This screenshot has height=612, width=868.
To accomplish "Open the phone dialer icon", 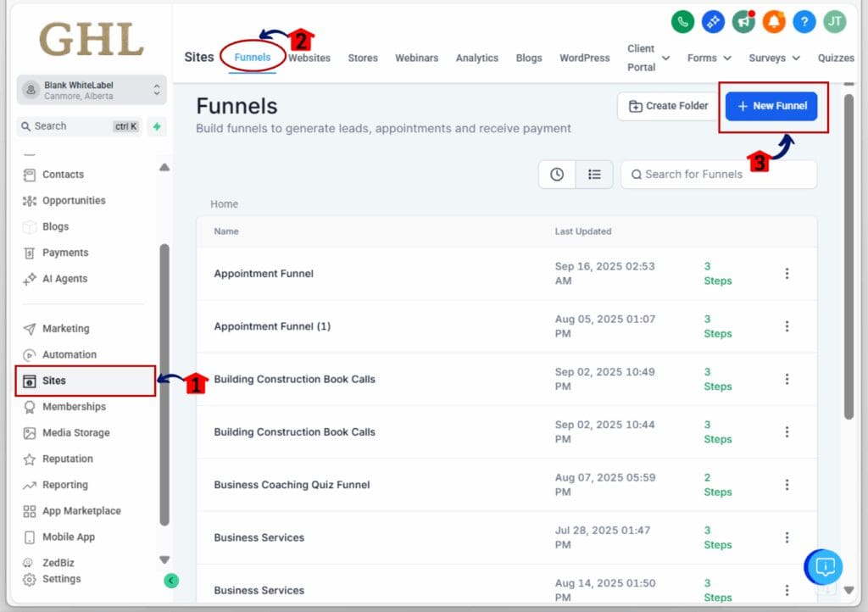I will pos(682,22).
